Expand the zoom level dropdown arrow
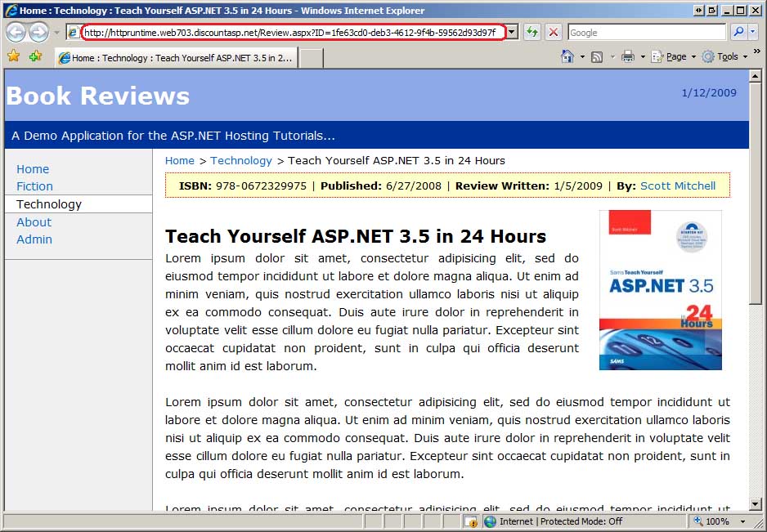This screenshot has width=767, height=532. [743, 521]
